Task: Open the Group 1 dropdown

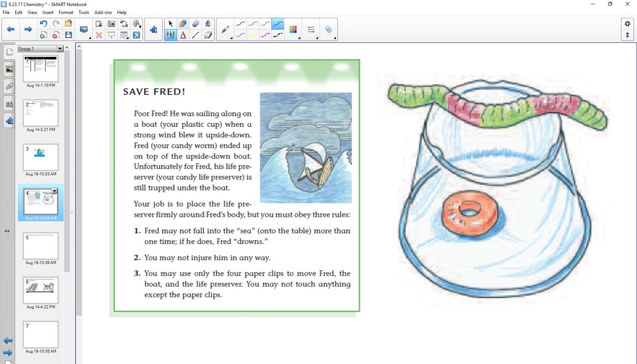Action: 60,48
